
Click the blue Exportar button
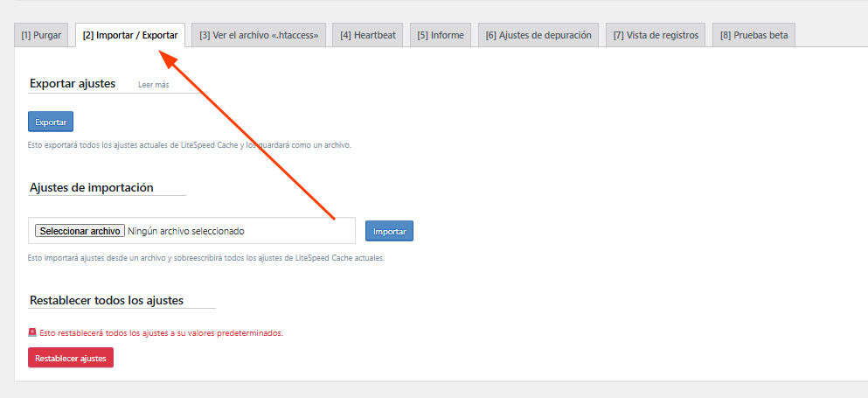tap(51, 122)
